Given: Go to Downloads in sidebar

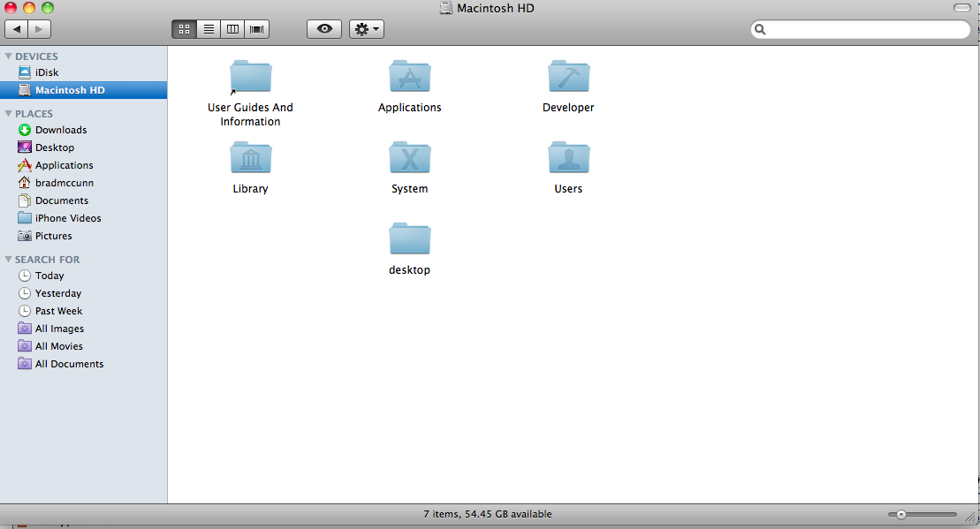Looking at the screenshot, I should point(84,130).
